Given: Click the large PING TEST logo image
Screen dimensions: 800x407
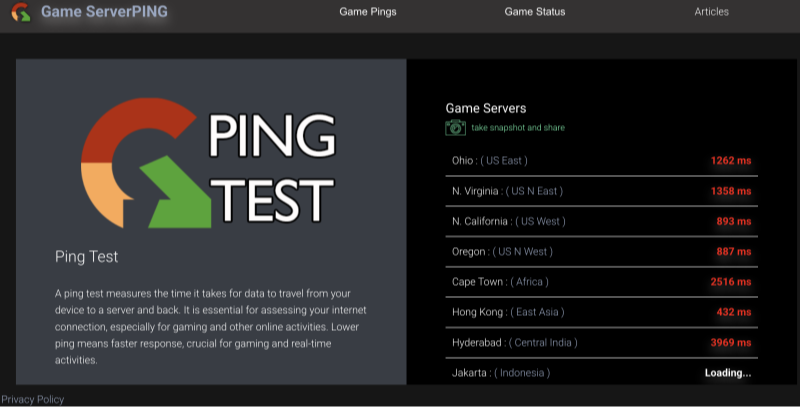Looking at the screenshot, I should coord(208,163).
